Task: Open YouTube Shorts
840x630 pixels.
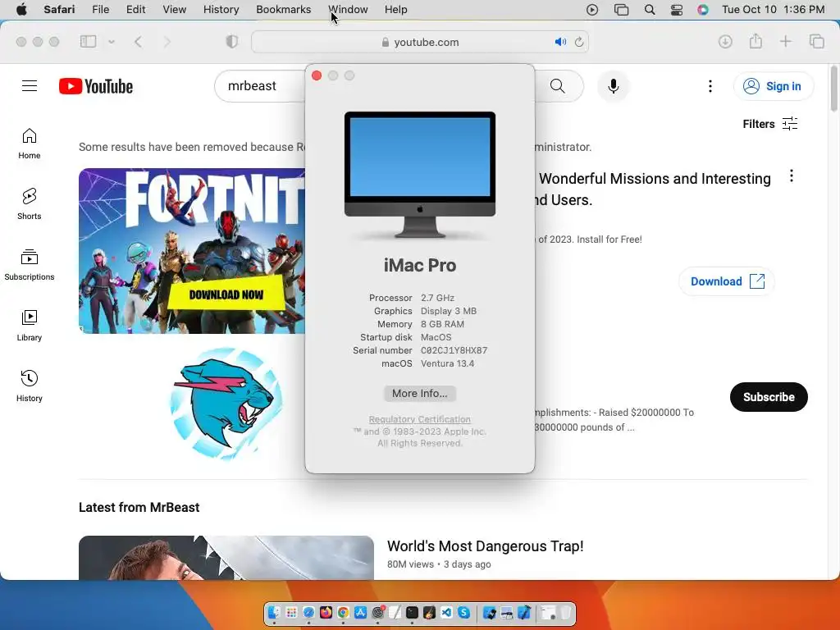Action: pos(30,204)
